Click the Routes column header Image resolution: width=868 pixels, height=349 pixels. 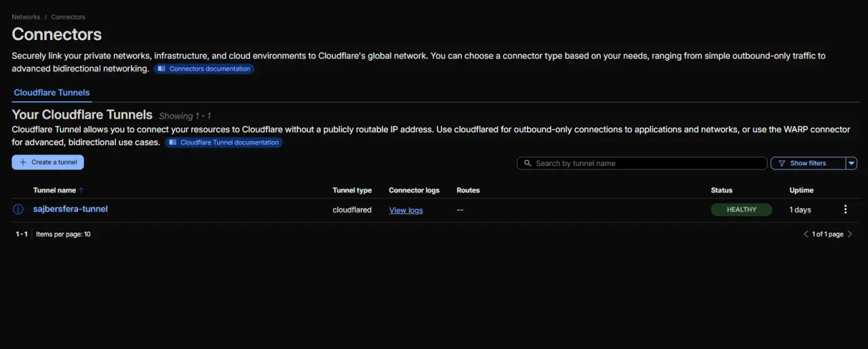click(x=468, y=190)
